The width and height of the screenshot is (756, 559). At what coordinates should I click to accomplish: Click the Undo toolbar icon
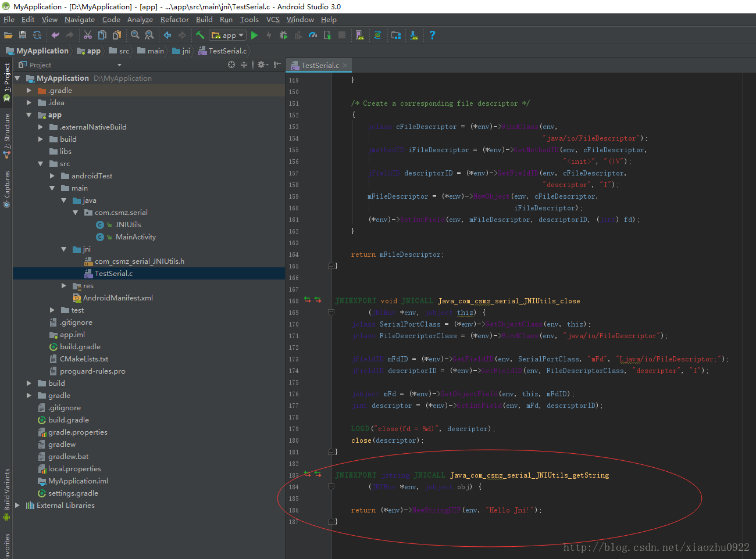(x=55, y=35)
